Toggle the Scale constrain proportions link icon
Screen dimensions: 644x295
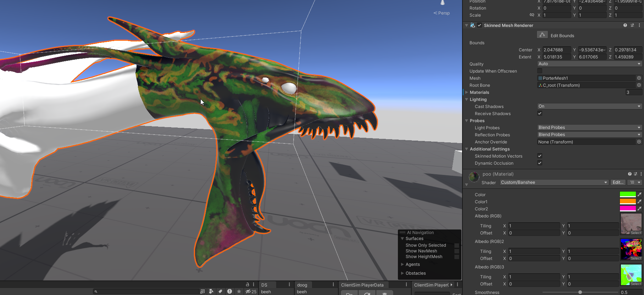(x=532, y=15)
